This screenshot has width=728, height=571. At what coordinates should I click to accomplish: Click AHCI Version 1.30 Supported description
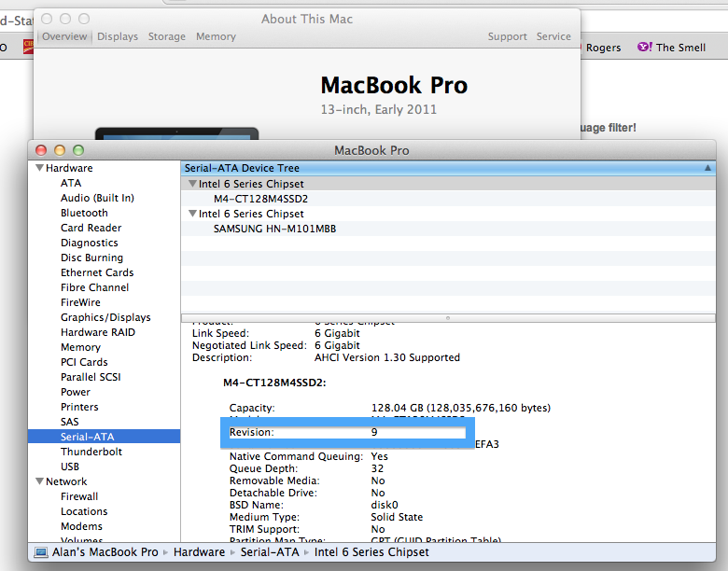pyautogui.click(x=387, y=357)
